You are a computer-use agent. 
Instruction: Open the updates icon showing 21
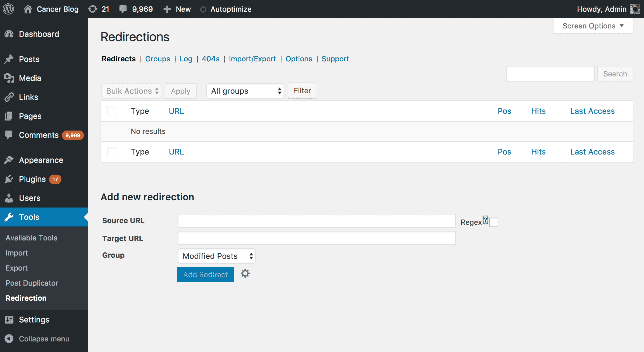coord(93,9)
